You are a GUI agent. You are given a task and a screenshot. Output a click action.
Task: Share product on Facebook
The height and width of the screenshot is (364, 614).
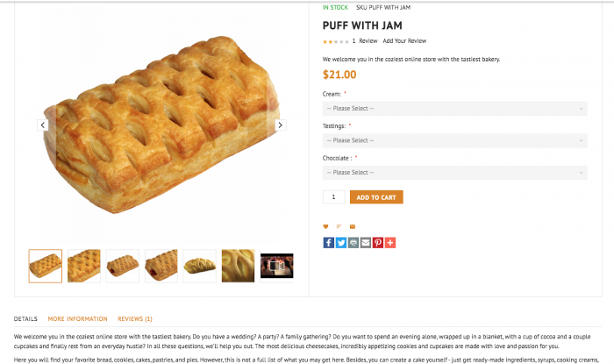click(329, 242)
